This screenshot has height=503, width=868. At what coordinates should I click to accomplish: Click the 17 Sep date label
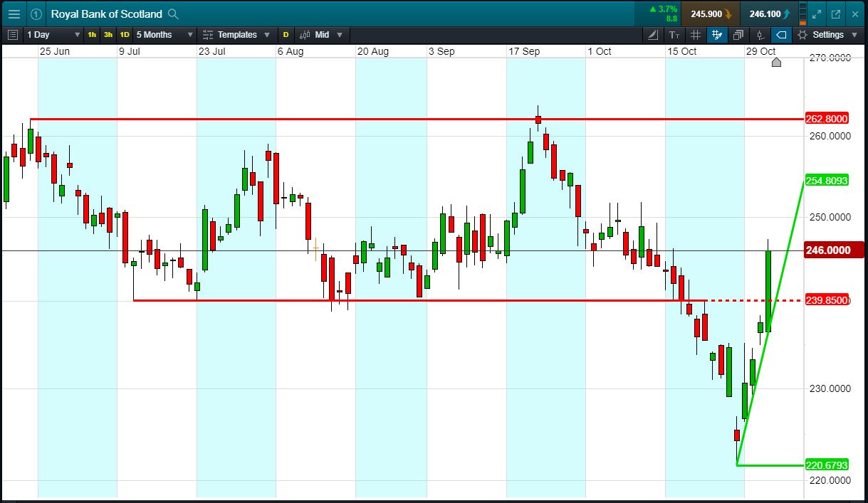[523, 51]
